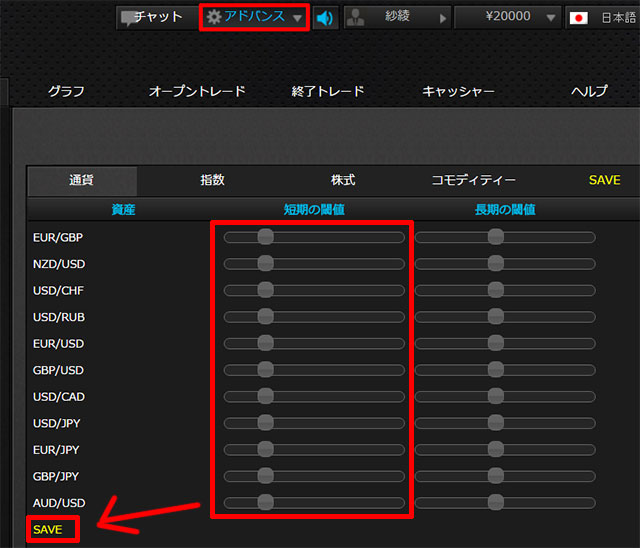Click USD/RUB long-term threshold slider
This screenshot has width=640, height=548.
505,317
